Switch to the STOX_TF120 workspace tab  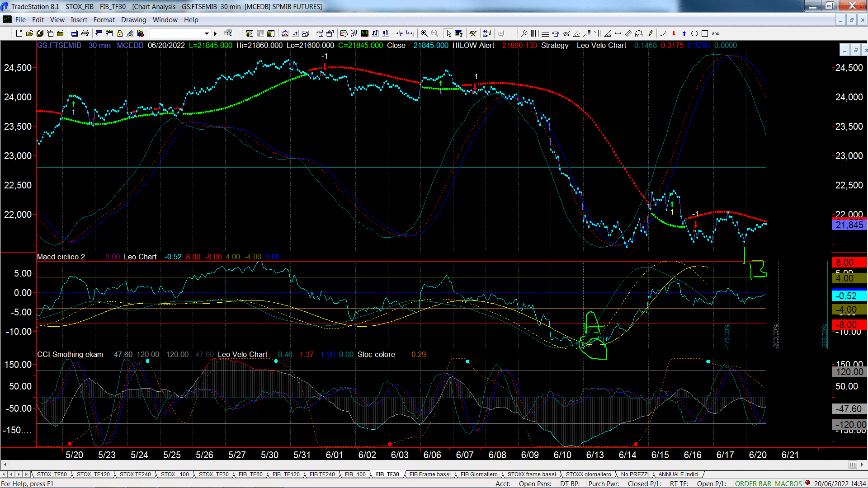coord(93,474)
